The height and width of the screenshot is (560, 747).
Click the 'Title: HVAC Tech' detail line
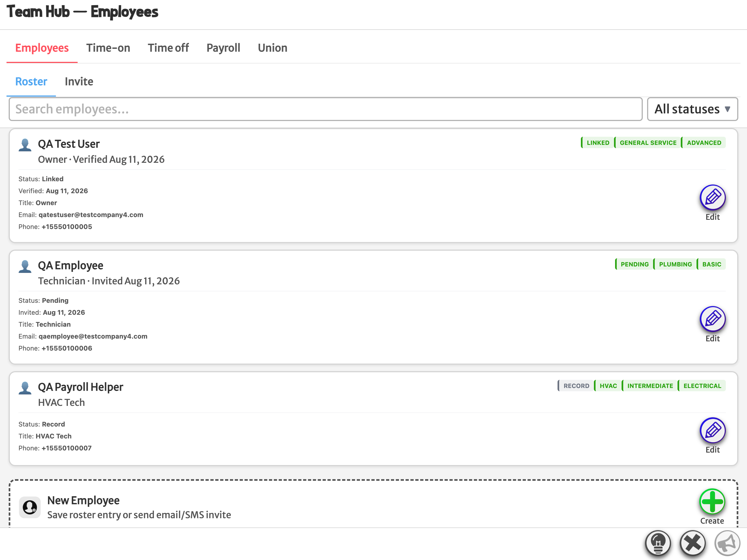[45, 436]
